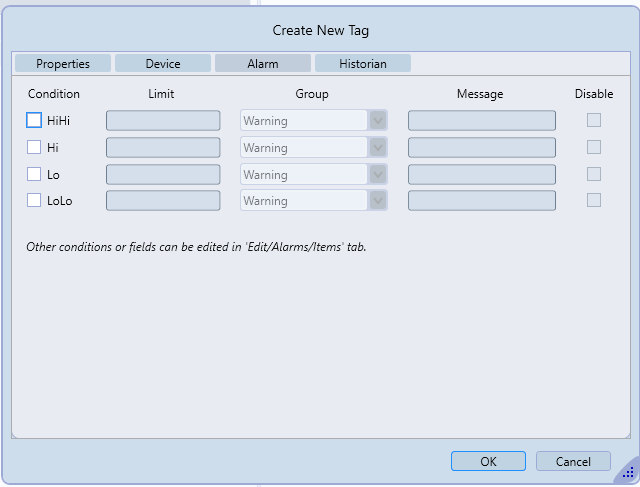
Task: Click the dialog resize grip corner
Action: [628, 473]
